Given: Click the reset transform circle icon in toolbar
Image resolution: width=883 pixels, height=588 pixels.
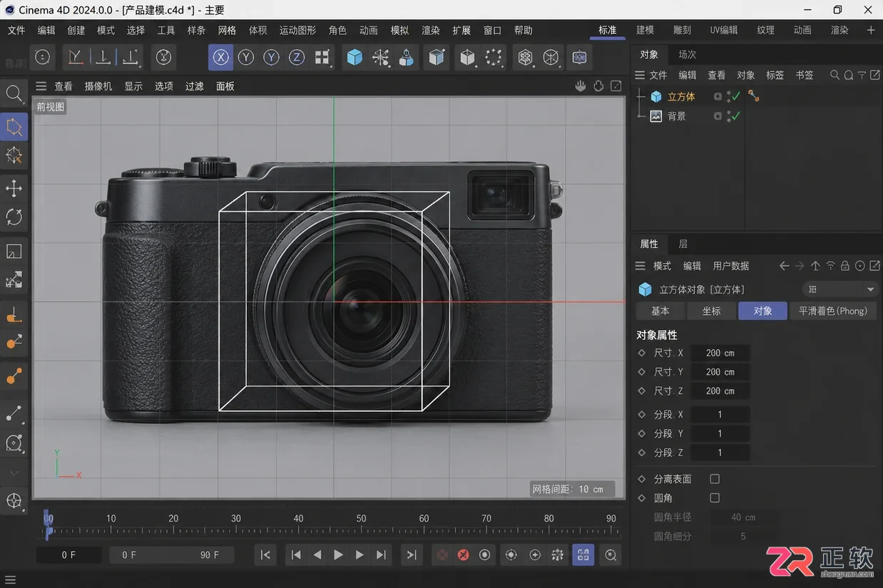Looking at the screenshot, I should (42, 57).
